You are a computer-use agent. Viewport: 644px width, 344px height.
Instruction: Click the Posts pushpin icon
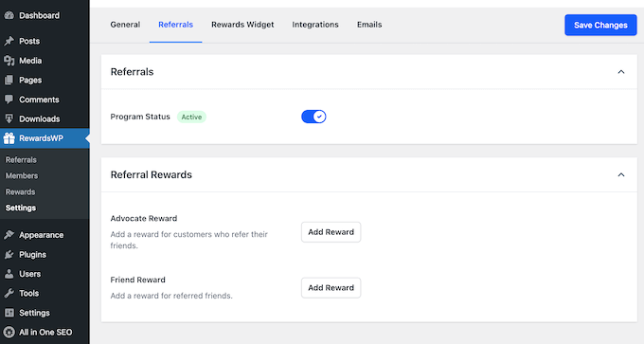[9, 41]
